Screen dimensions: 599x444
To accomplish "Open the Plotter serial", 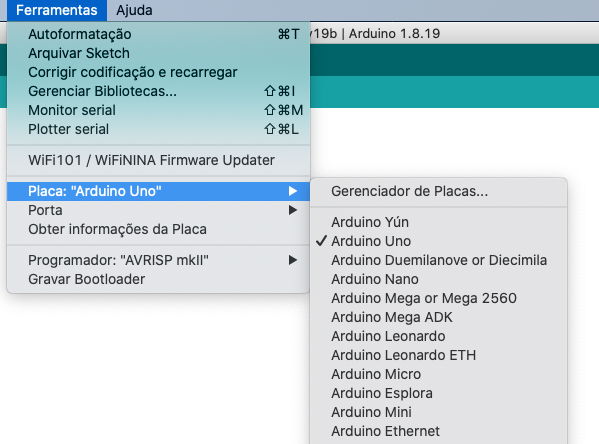I will pyautogui.click(x=158, y=130).
